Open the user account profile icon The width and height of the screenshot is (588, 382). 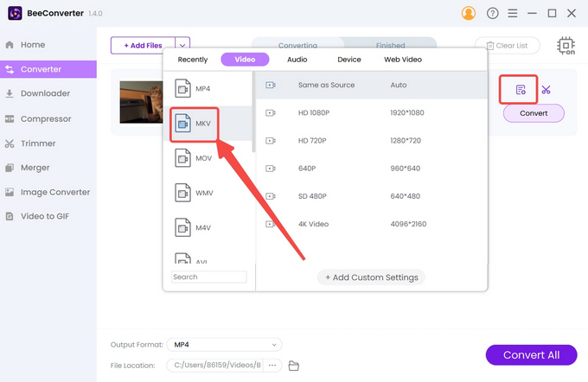click(469, 13)
